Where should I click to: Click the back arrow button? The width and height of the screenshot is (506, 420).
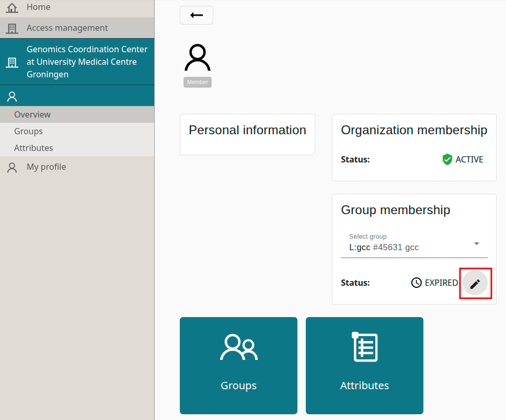point(196,15)
